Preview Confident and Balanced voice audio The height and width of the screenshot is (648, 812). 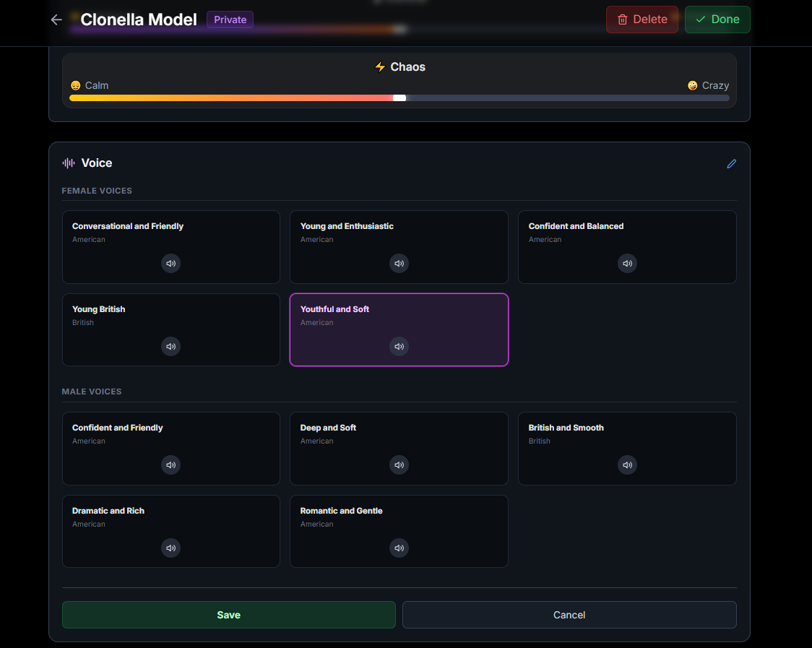tap(627, 264)
